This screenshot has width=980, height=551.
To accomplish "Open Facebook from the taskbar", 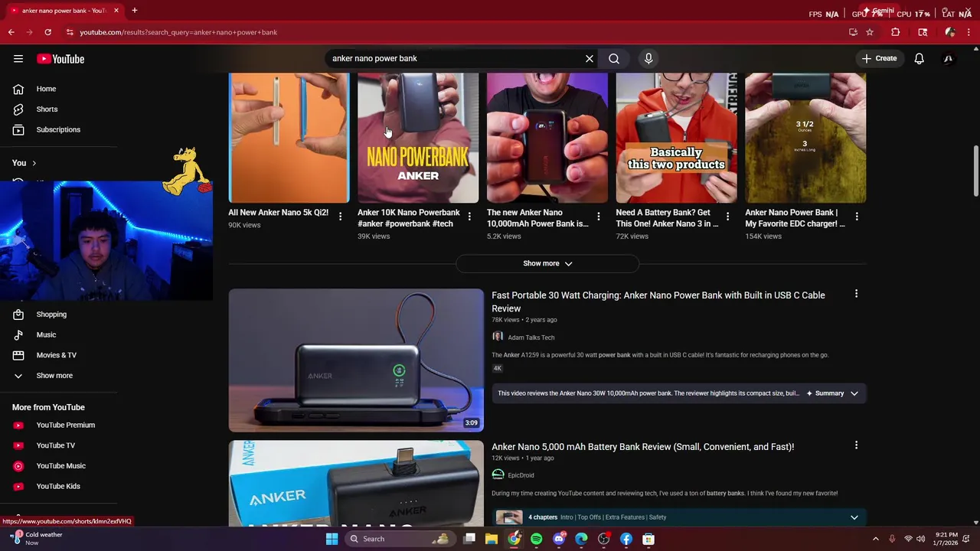I will click(626, 539).
